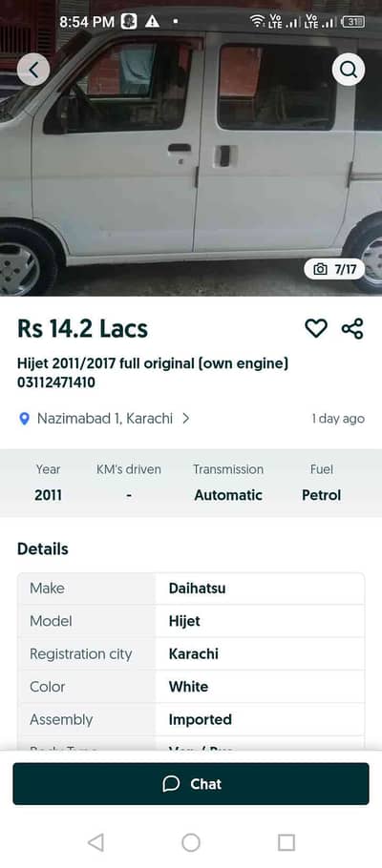Viewport: 382px width, 868px height.
Task: Select the Model Hijet detail row
Action: tap(191, 621)
